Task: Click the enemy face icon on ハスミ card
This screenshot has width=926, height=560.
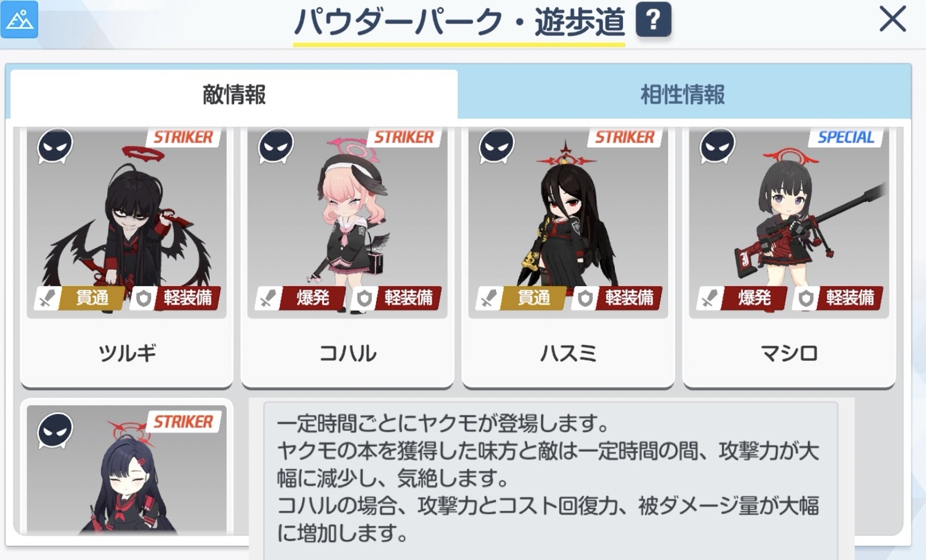Action: 497,145
